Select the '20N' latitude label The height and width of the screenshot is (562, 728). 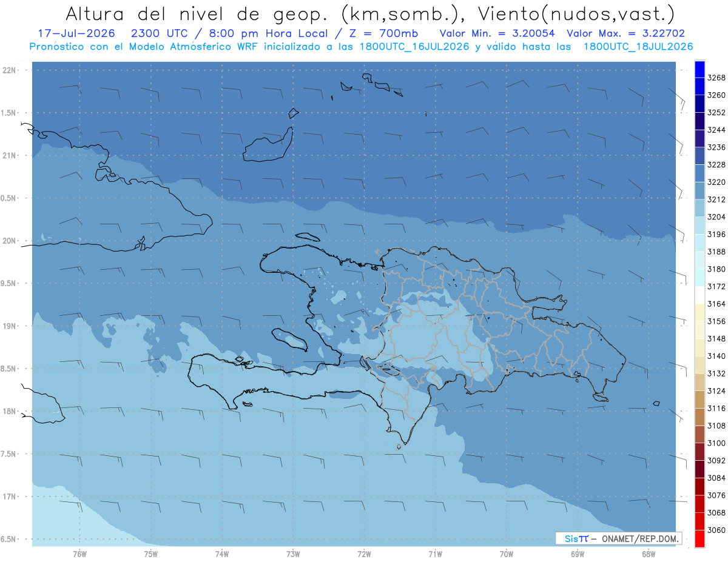(10, 241)
